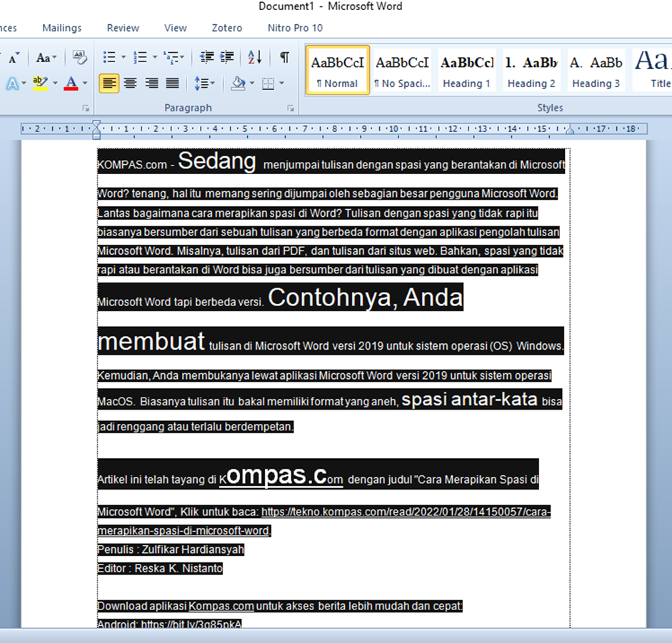
Task: Open the Shading color dropdown arrow
Action: coord(251,83)
